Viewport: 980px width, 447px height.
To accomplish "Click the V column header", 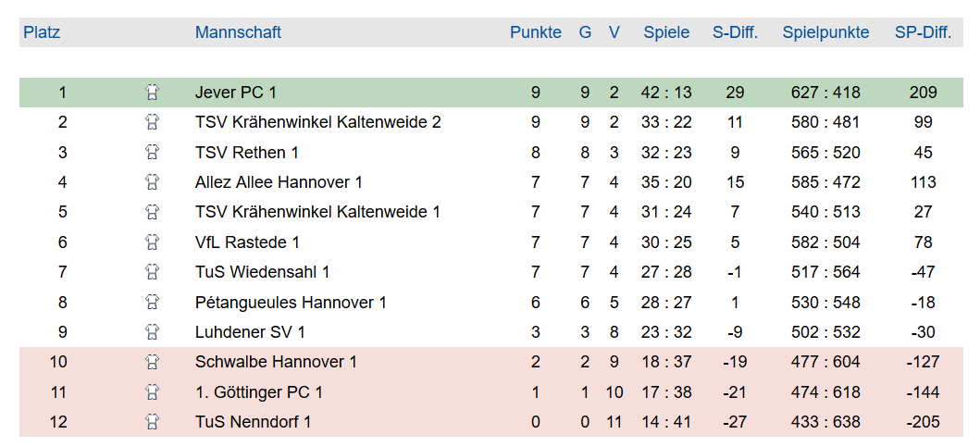I will (x=614, y=32).
